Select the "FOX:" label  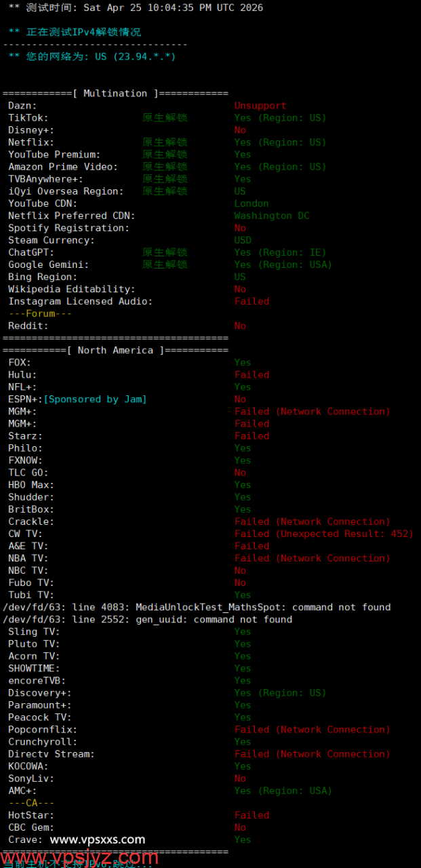tap(20, 363)
